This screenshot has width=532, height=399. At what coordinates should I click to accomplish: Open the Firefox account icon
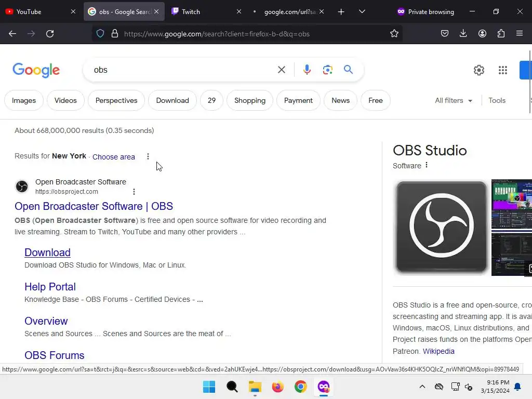[x=482, y=34]
